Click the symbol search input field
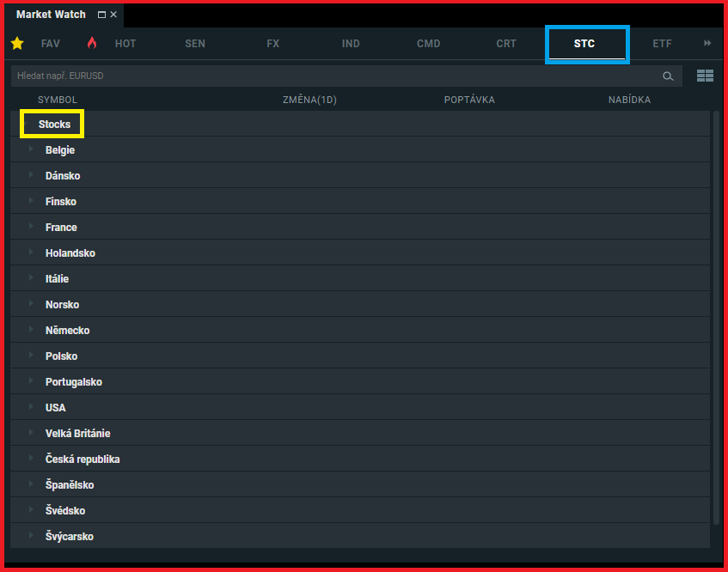This screenshot has width=728, height=572. 335,76
